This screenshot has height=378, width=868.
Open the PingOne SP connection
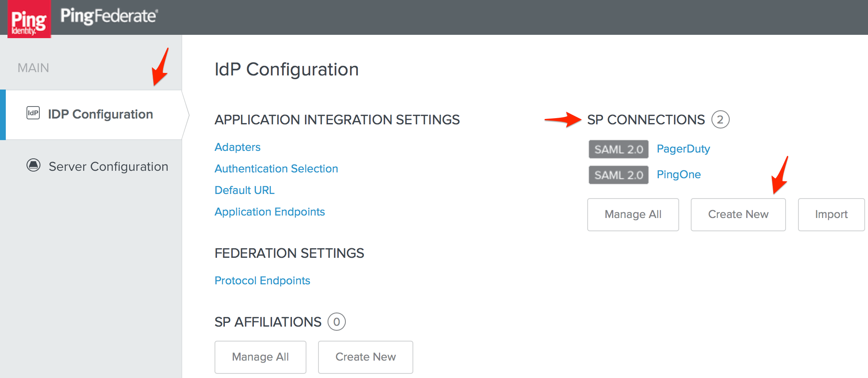(x=679, y=174)
